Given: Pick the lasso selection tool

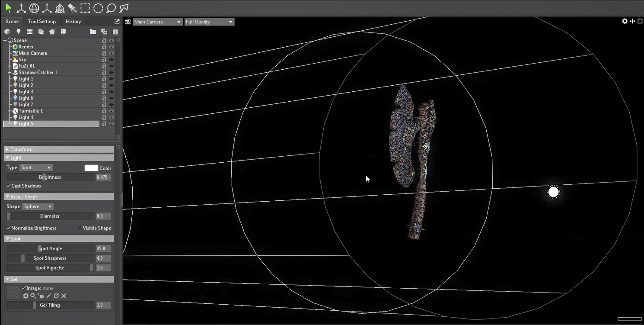Looking at the screenshot, I should coord(111,8).
